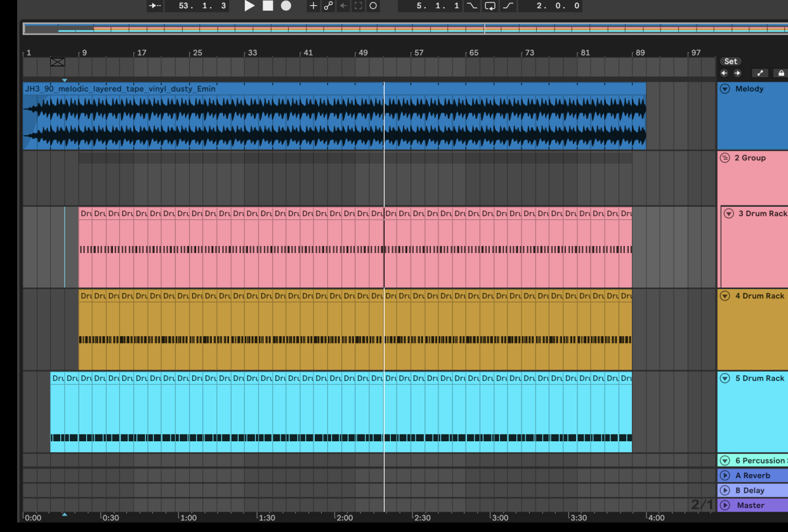Click bar 89 on the beat ruler
This screenshot has height=532, width=788.
(640, 53)
